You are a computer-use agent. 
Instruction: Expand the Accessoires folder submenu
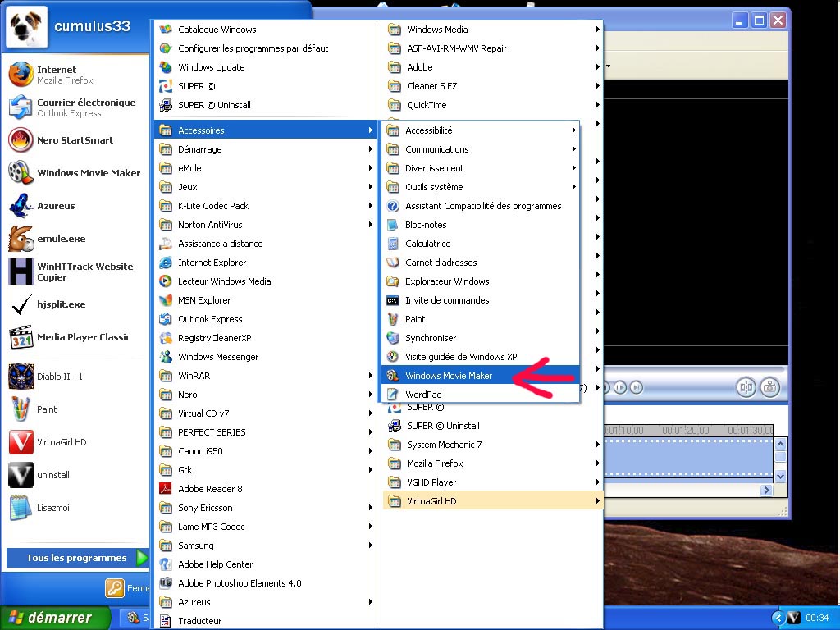[265, 130]
